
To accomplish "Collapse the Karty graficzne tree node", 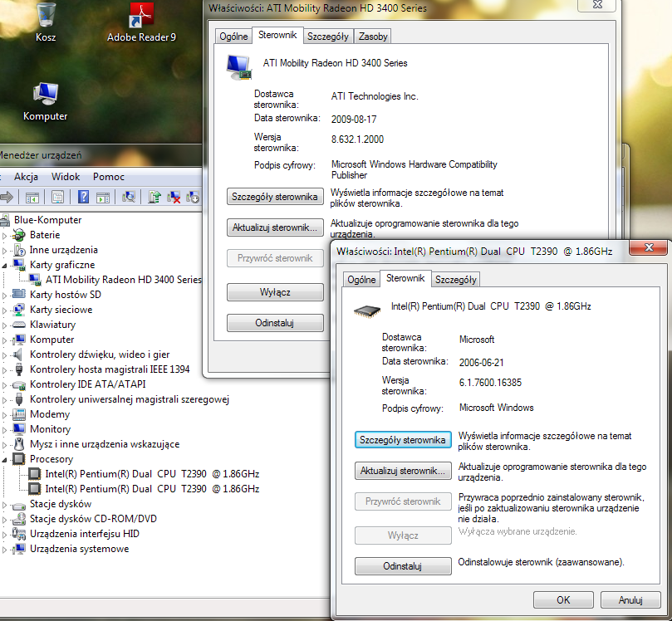I will click(4, 266).
